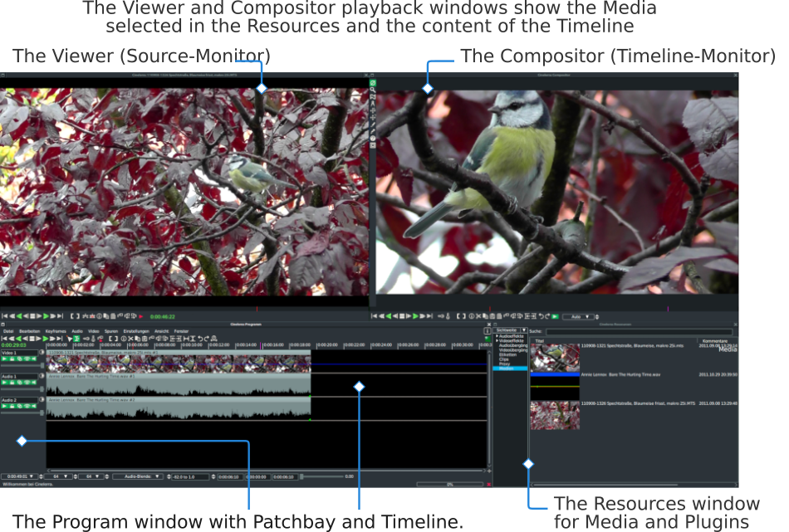Viewport: 789px width, 532px height.
Task: Click the Video 1 fader slider
Action: pyautogui.click(x=22, y=365)
